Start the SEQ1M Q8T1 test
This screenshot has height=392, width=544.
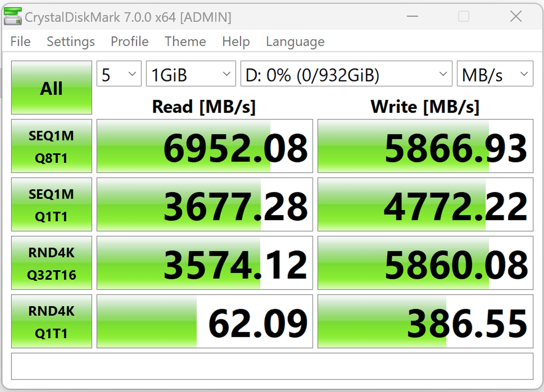pyautogui.click(x=51, y=146)
